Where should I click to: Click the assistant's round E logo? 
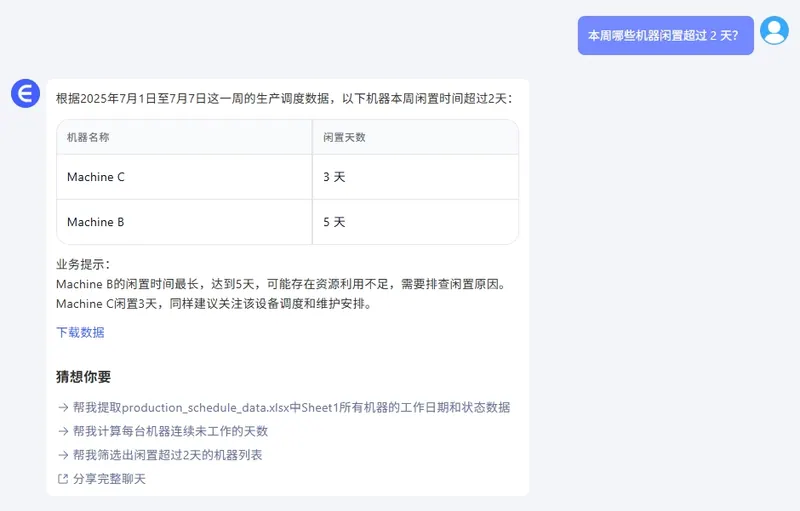[x=25, y=94]
